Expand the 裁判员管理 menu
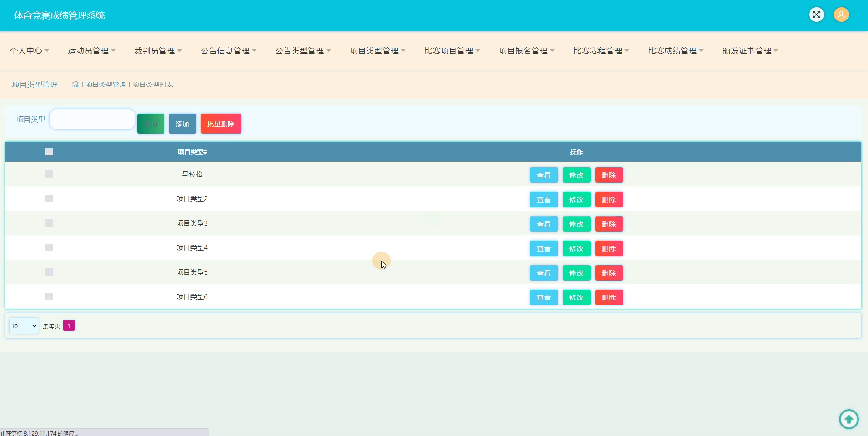 coord(158,51)
